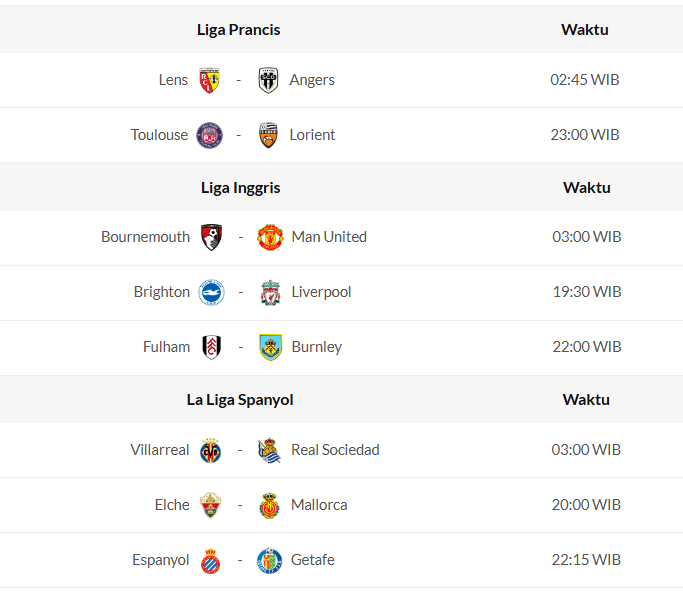Click the Angers club crest icon
This screenshot has height=600, width=683.
click(268, 81)
